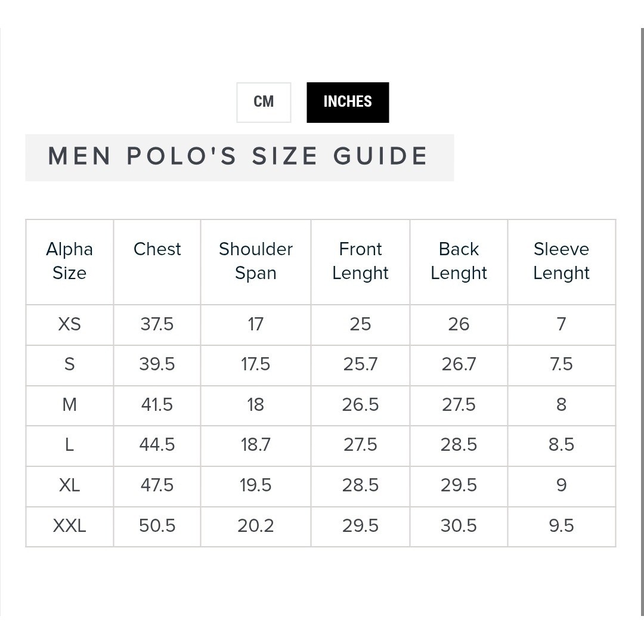The width and height of the screenshot is (644, 644).
Task: Select the 37.5 chest value for XS
Action: (x=157, y=324)
